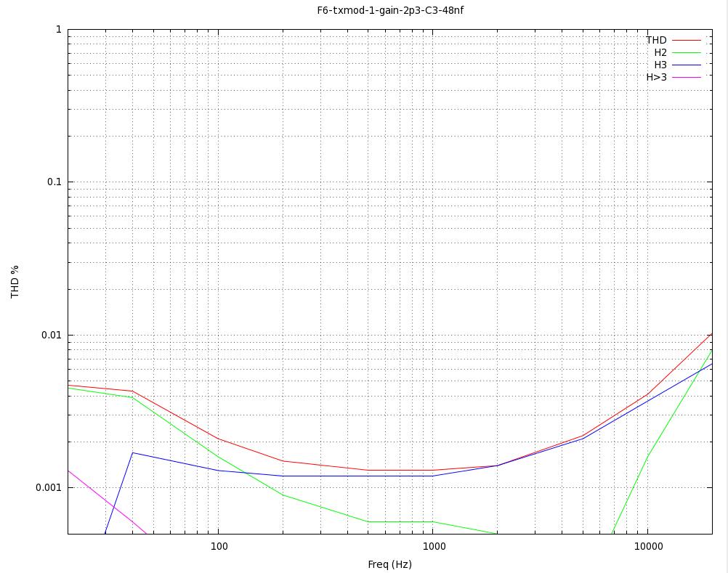This screenshot has height=573, width=728.
Task: Click the red THD legend line sample
Action: pyautogui.click(x=686, y=41)
